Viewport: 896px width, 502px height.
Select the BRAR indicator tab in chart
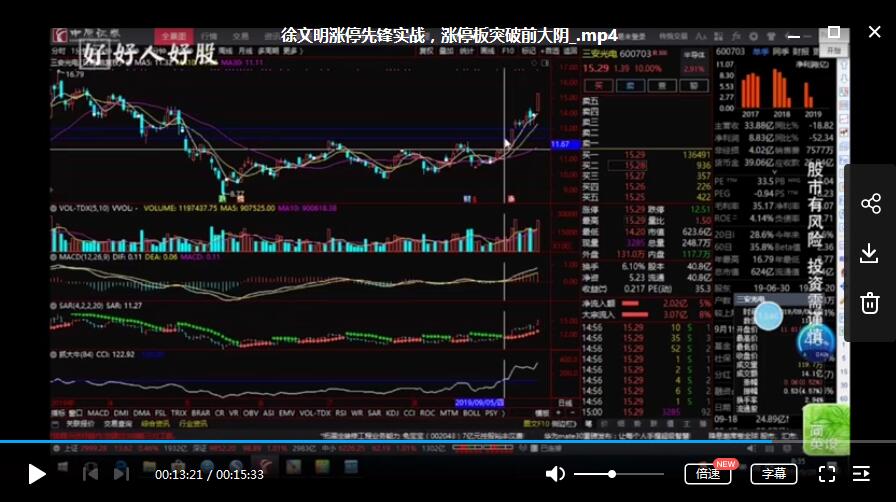point(201,413)
